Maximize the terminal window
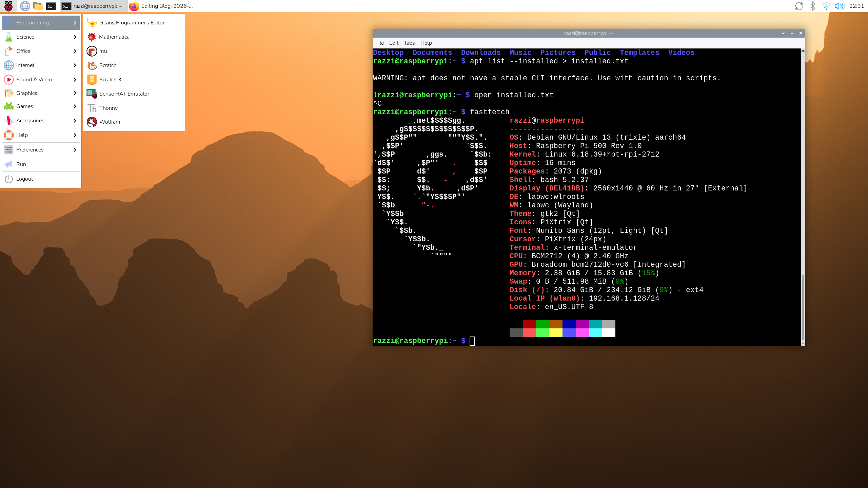This screenshot has width=868, height=488. (792, 33)
